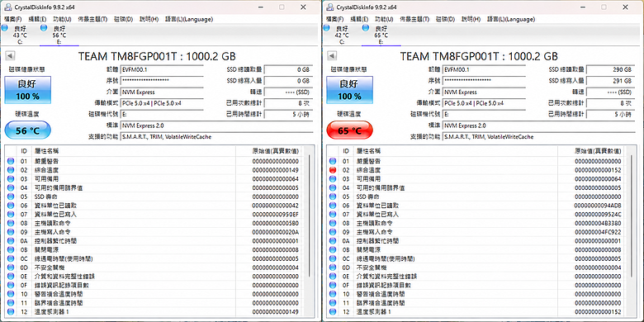
Task: Click the blue 56 °C temperature button
Action: pyautogui.click(x=27, y=130)
